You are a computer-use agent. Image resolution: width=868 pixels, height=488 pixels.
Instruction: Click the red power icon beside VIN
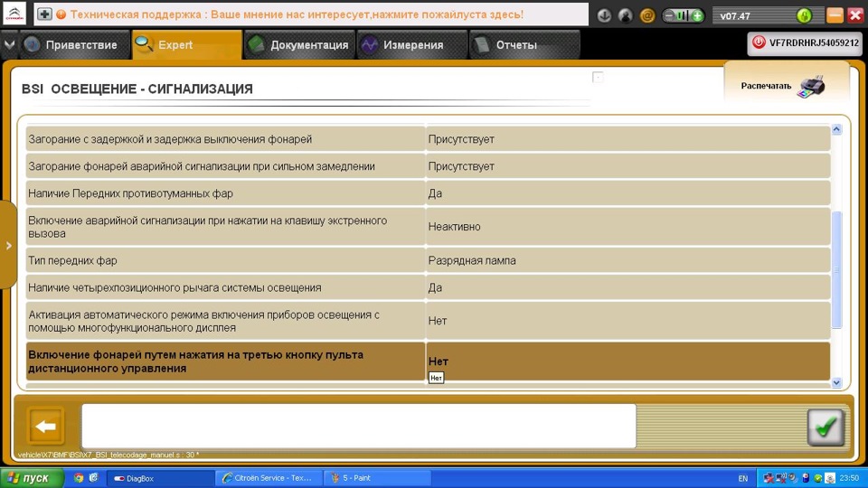759,42
